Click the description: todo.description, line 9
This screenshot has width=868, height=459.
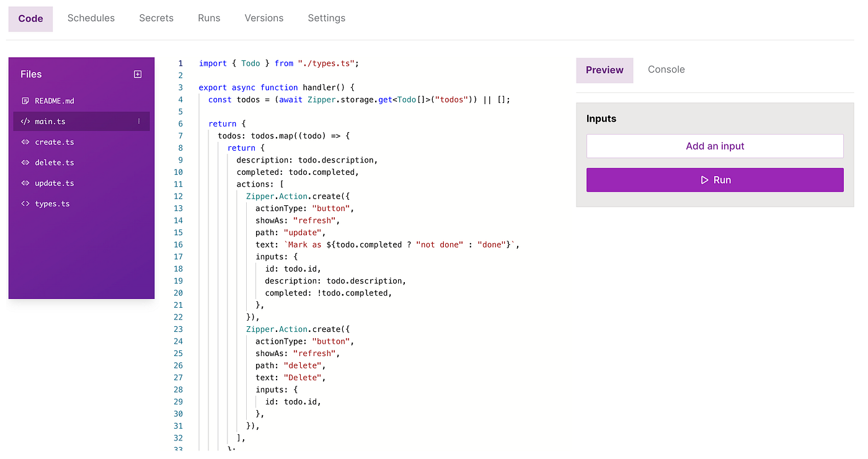307,160
